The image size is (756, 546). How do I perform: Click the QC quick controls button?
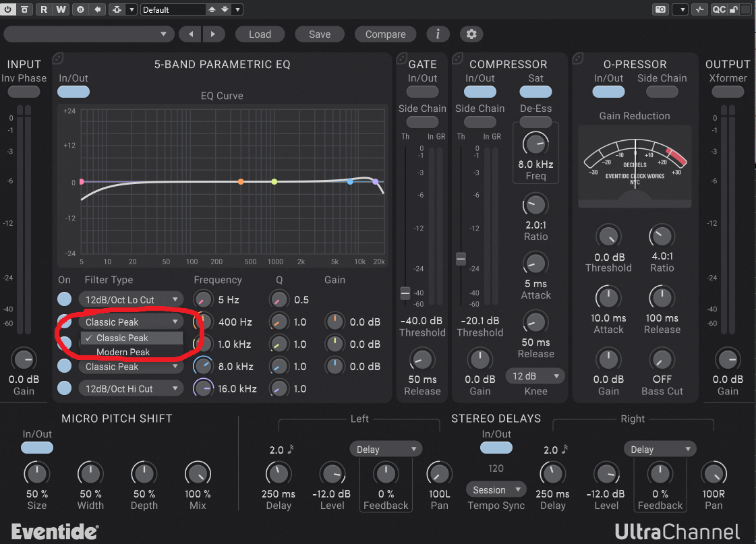(719, 9)
